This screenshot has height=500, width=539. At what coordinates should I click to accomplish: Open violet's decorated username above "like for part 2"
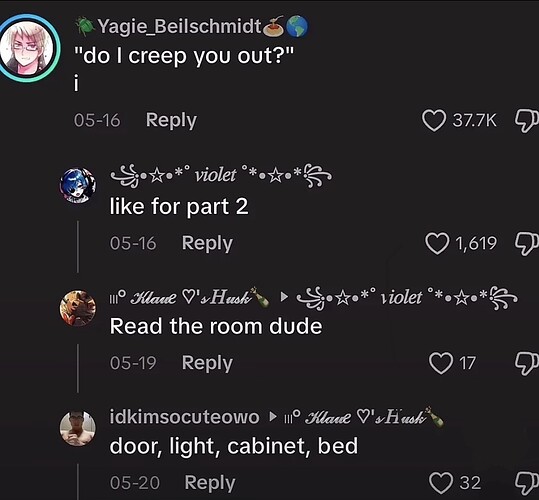tap(221, 175)
